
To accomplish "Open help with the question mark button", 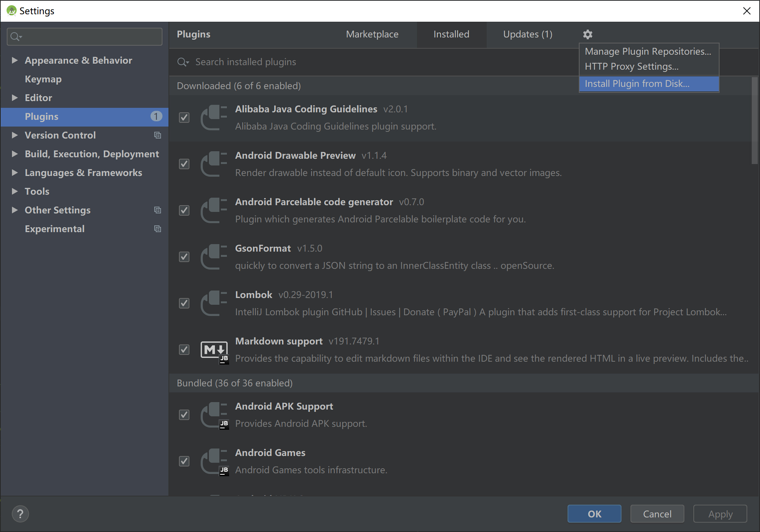I will [x=20, y=514].
